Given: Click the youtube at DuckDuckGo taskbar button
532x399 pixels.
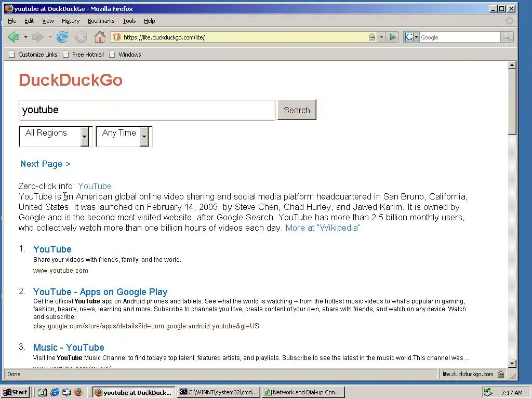Looking at the screenshot, I should click(x=134, y=393).
